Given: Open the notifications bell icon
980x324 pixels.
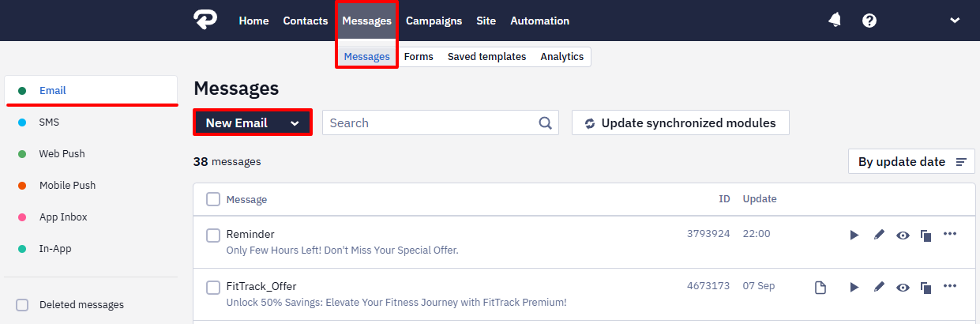Looking at the screenshot, I should [835, 21].
